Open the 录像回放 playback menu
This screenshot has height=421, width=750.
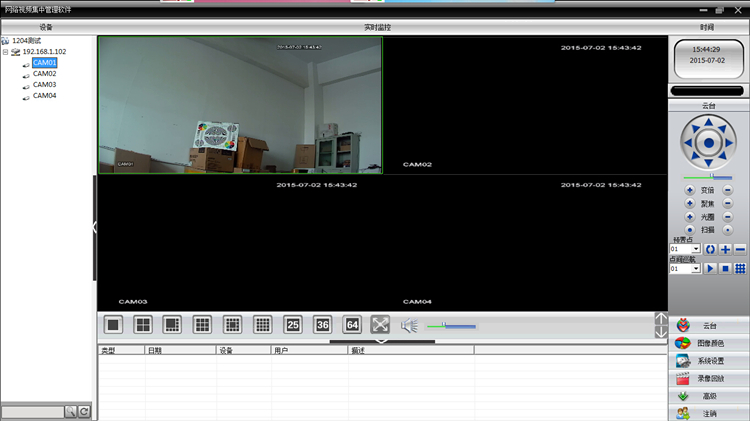(x=709, y=378)
